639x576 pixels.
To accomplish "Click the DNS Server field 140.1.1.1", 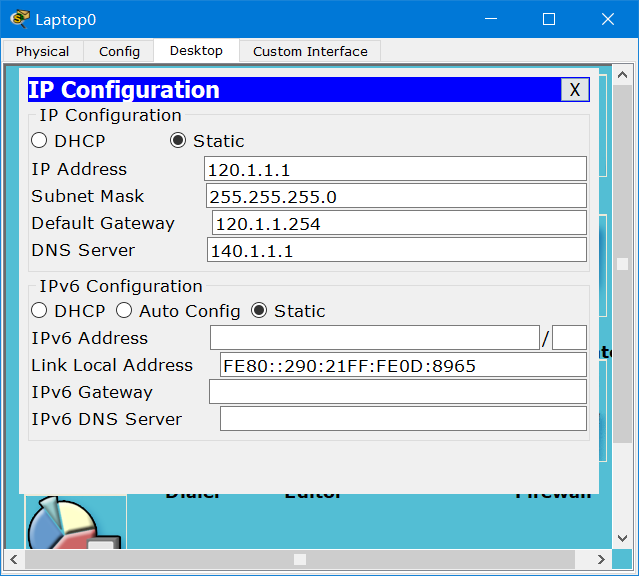I will click(397, 250).
